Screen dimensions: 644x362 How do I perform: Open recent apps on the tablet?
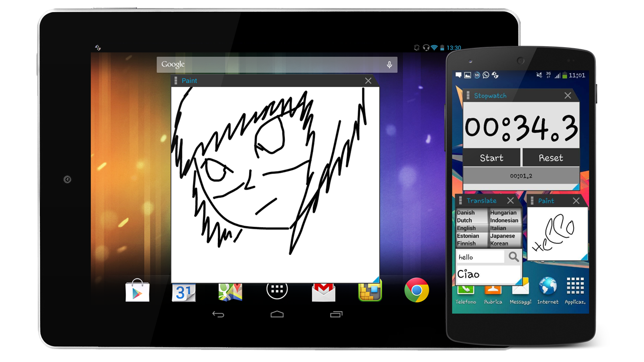tap(336, 314)
